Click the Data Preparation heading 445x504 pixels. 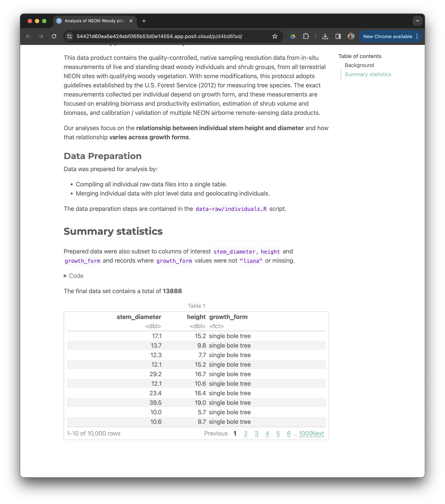pyautogui.click(x=103, y=156)
